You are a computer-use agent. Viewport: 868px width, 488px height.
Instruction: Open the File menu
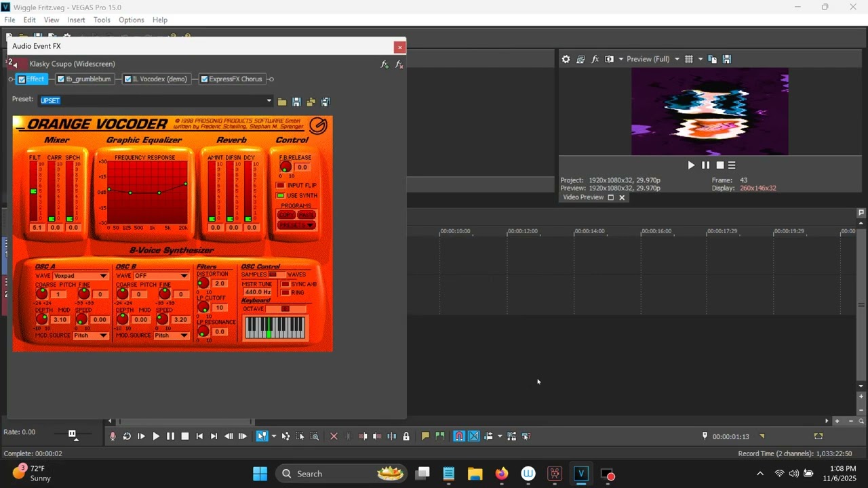9,20
